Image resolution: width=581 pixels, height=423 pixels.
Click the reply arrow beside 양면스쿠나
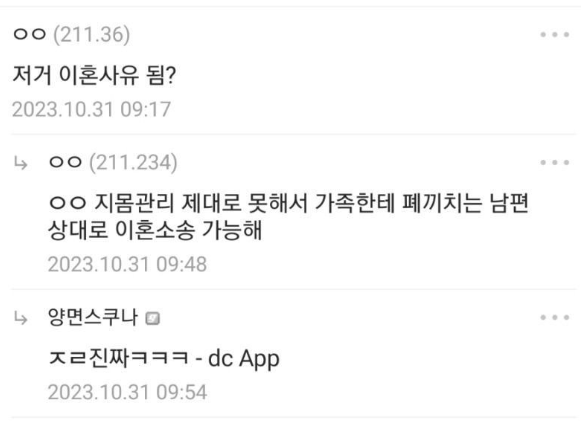pos(21,318)
